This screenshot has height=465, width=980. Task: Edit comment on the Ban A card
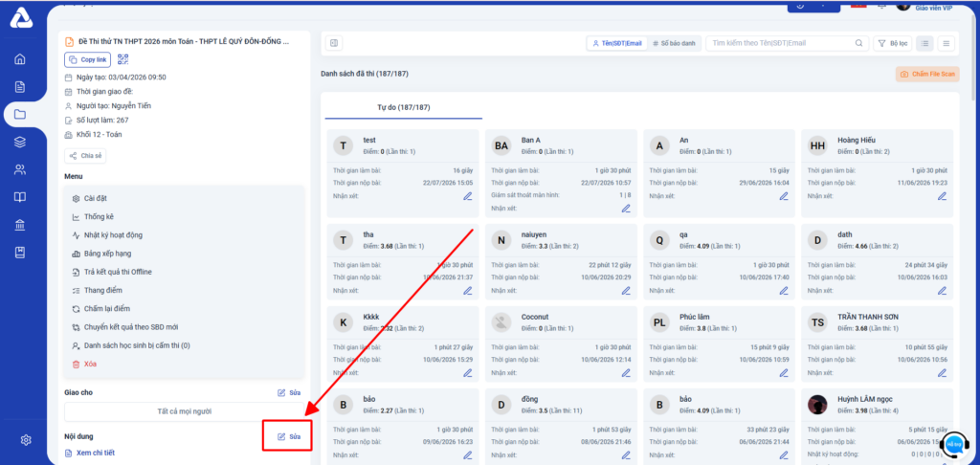[626, 209]
